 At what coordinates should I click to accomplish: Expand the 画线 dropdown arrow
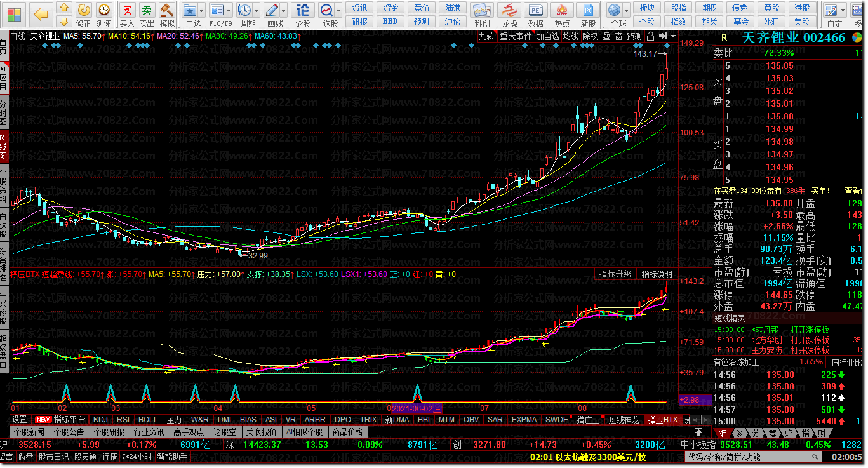[284, 10]
